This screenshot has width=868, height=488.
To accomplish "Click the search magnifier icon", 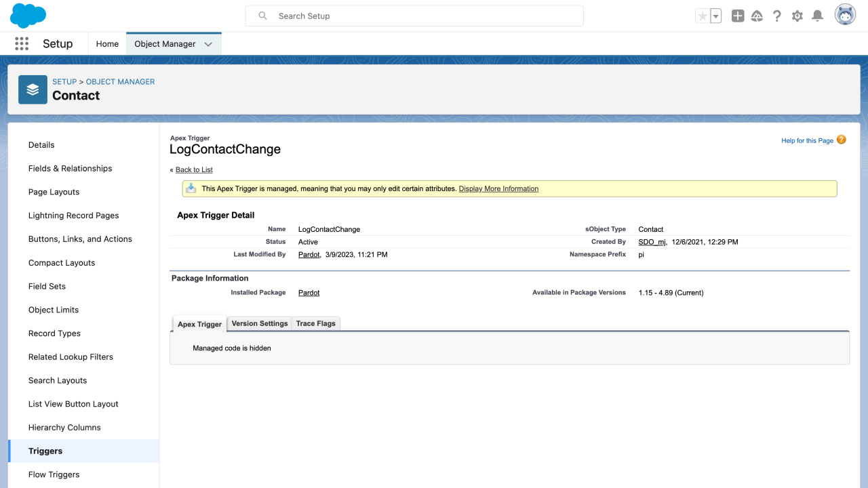I will pos(262,16).
